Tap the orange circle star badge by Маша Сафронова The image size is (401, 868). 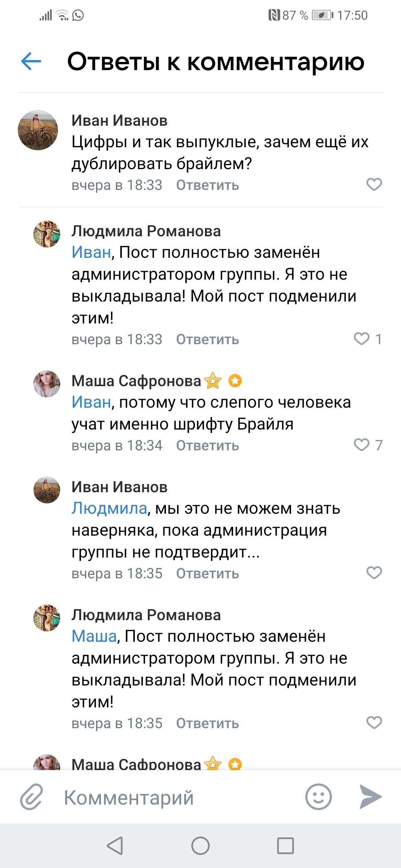[235, 381]
